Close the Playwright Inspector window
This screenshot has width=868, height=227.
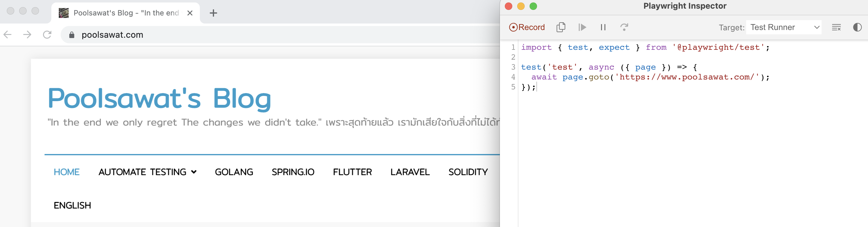509,6
